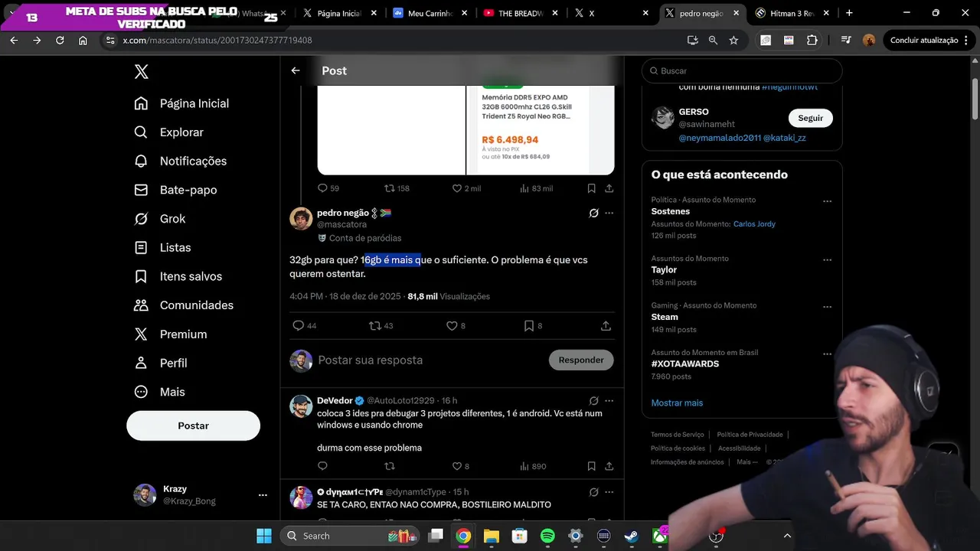Open pedro negão profile avatar
980x551 pixels.
tap(301, 218)
